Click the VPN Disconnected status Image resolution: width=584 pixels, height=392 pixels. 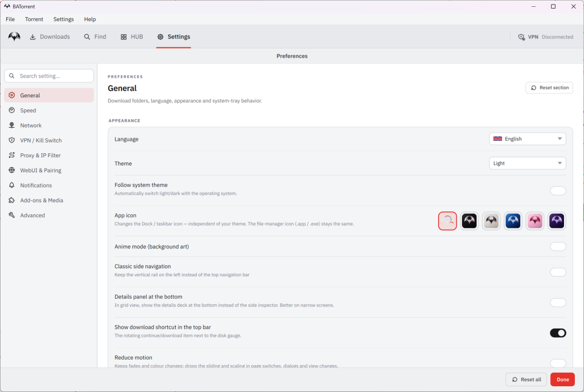click(546, 37)
